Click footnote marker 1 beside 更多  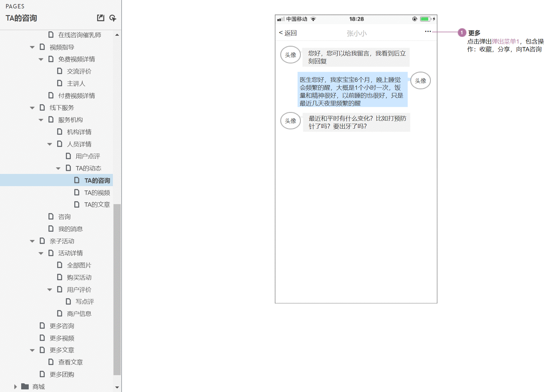tap(462, 33)
